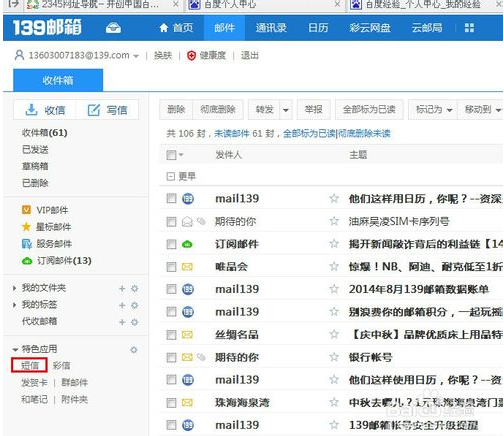Screen dimensions: 504x436
Task: Click the star icon for the 油麻吴凌SIM卡序列号 email
Action: click(334, 221)
